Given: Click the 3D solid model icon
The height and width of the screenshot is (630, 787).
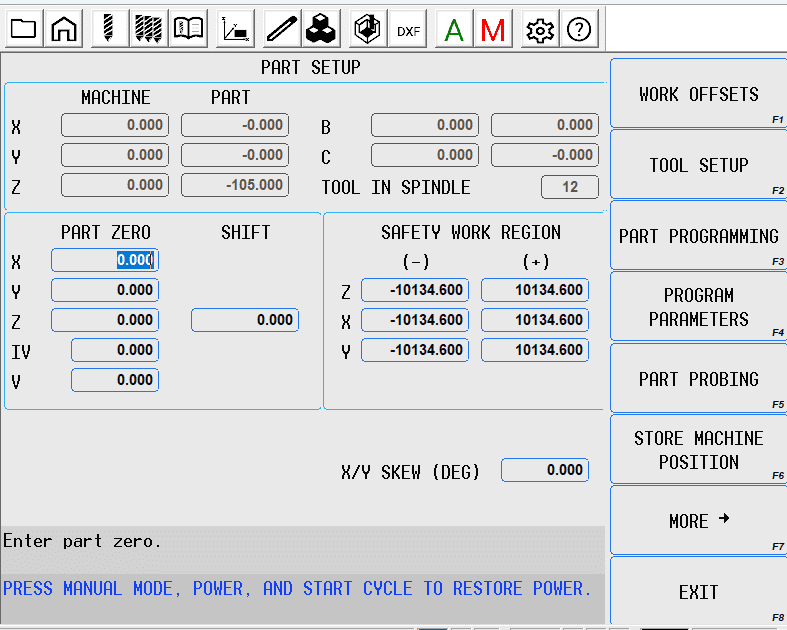Looking at the screenshot, I should pos(367,29).
